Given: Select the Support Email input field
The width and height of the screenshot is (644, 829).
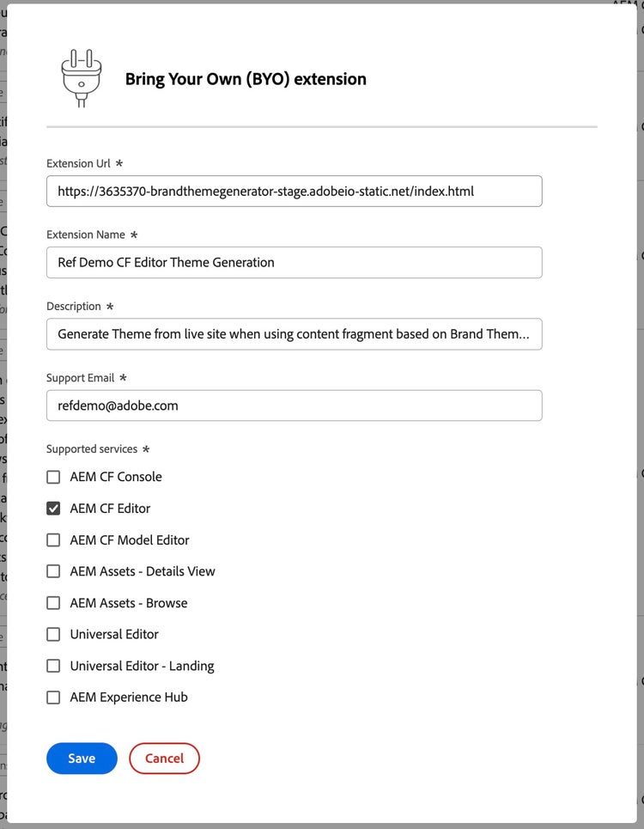Looking at the screenshot, I should 294,405.
